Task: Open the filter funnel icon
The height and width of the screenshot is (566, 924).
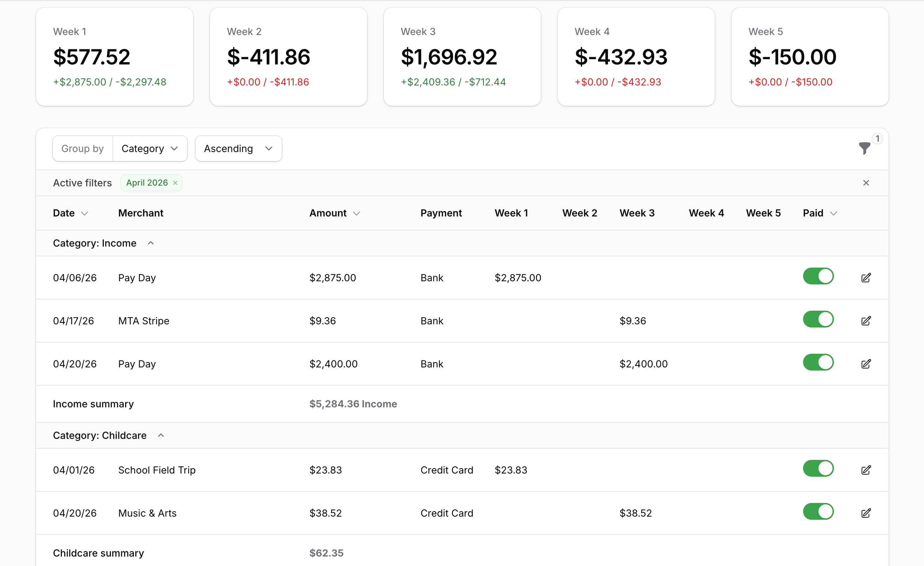Action: tap(864, 149)
